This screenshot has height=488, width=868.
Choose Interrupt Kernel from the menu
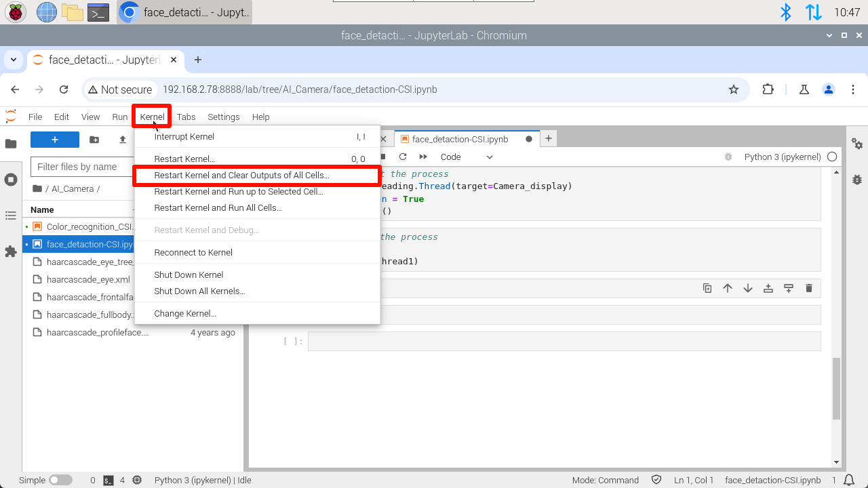pyautogui.click(x=256, y=137)
